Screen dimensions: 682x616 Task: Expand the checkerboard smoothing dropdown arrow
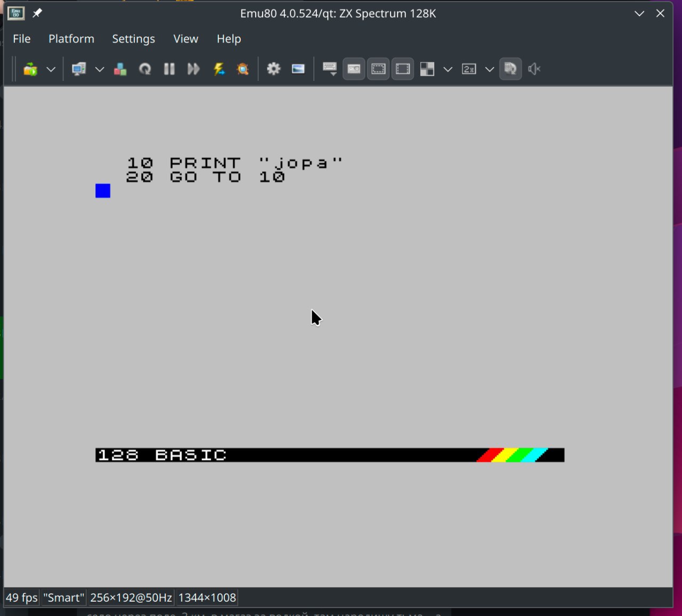(x=448, y=69)
